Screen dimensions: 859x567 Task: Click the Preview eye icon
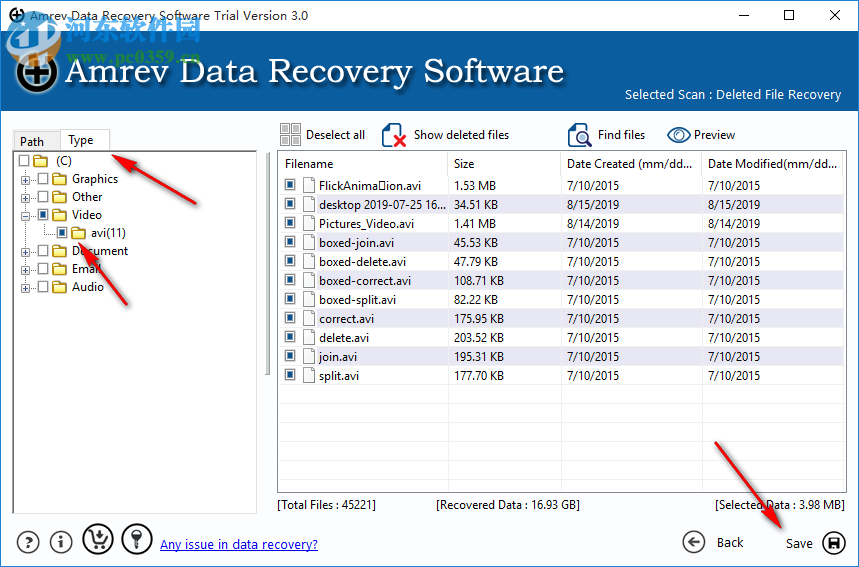click(x=678, y=135)
